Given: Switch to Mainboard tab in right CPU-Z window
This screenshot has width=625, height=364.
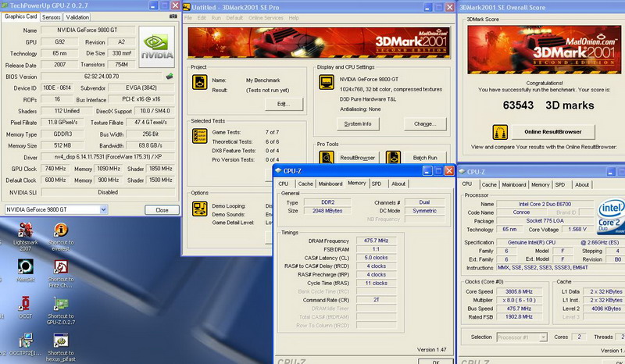Looking at the screenshot, I should pyautogui.click(x=514, y=184).
